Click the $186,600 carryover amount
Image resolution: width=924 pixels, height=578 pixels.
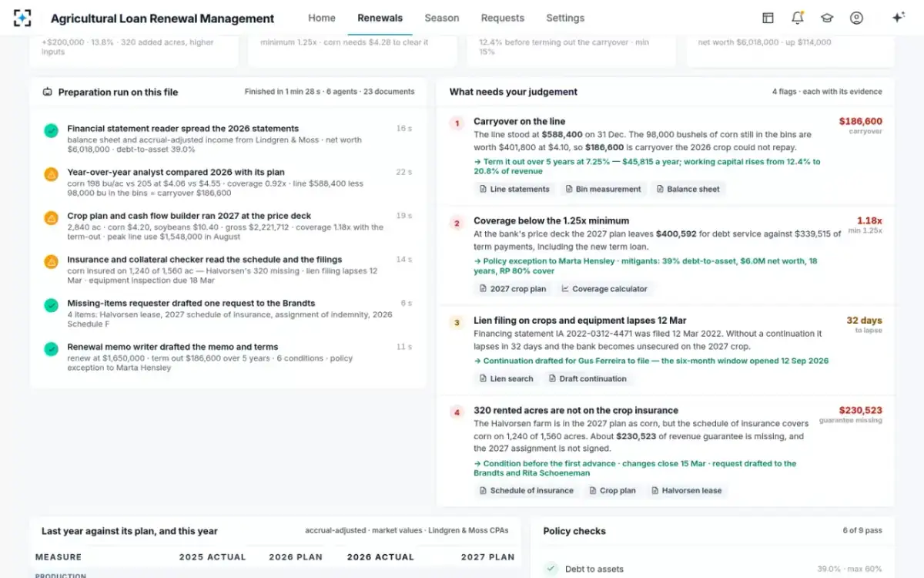pyautogui.click(x=861, y=121)
